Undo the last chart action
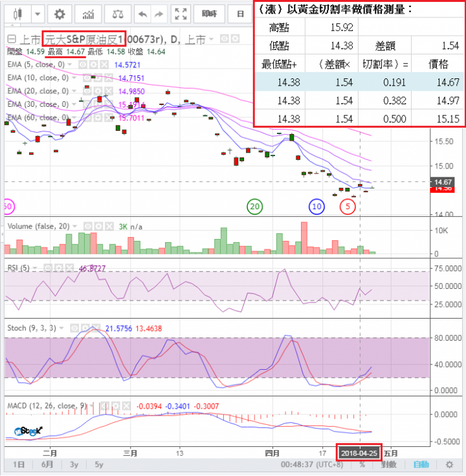 click(142, 14)
